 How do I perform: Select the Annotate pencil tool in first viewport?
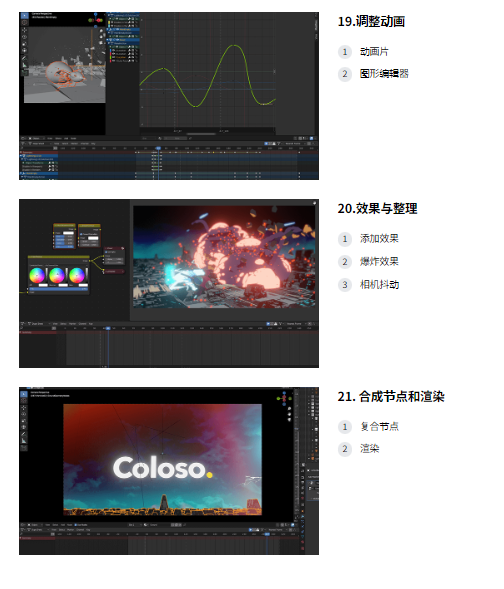[24, 58]
